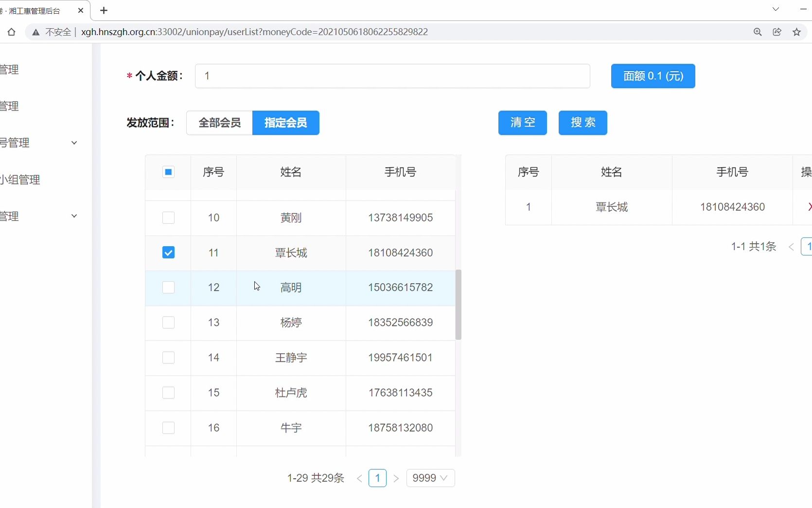
Task: Check the box for row 15 杜卢虎
Action: [168, 393]
